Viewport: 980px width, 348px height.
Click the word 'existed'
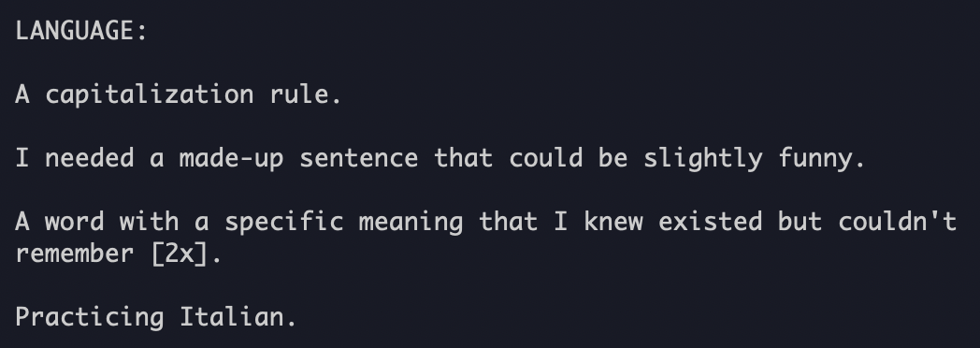click(x=710, y=222)
